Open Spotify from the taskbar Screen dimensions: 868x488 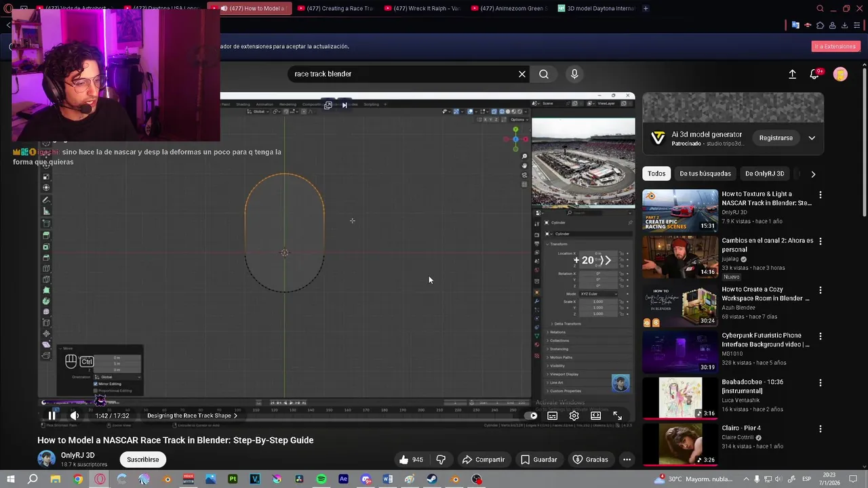(321, 479)
